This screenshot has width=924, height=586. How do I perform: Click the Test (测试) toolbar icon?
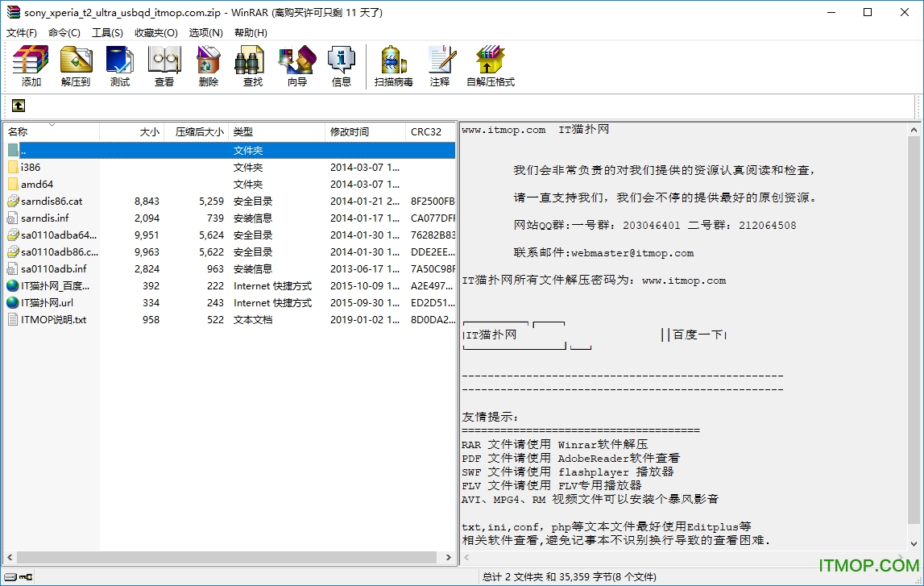(x=119, y=65)
